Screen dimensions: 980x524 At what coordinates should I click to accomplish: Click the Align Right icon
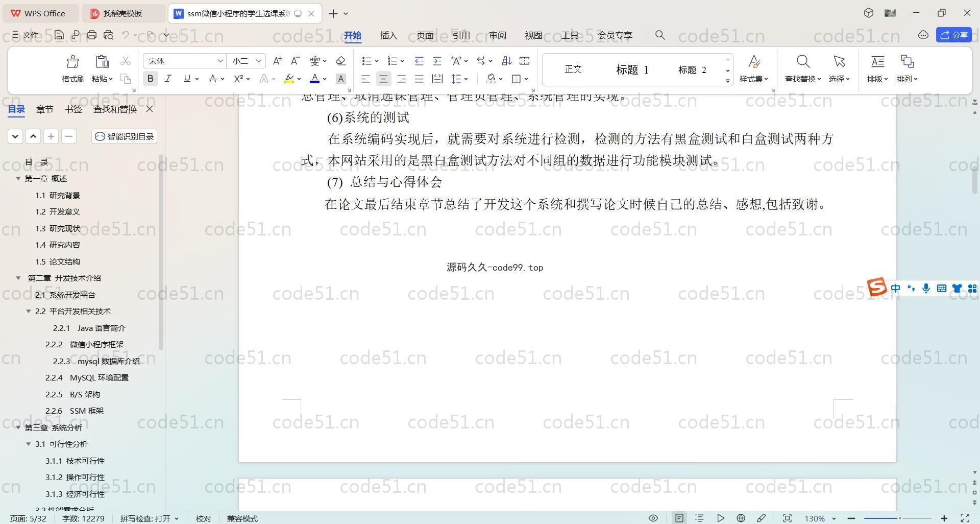[x=401, y=79]
